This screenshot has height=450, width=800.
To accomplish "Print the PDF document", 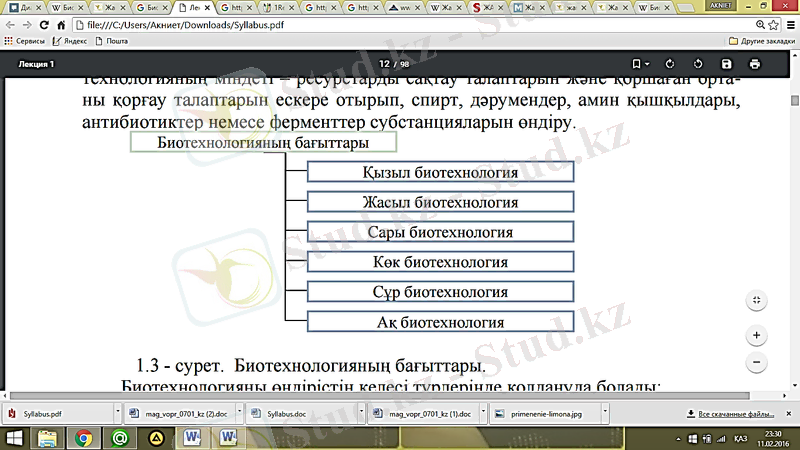I will click(755, 64).
